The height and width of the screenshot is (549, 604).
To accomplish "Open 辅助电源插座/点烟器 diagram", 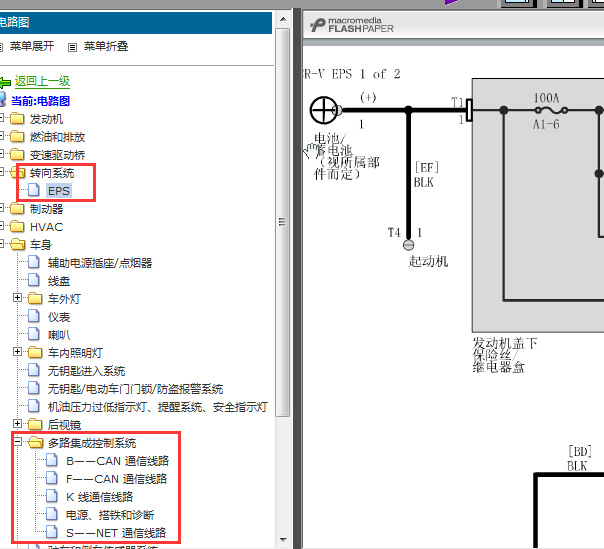I will [x=100, y=263].
